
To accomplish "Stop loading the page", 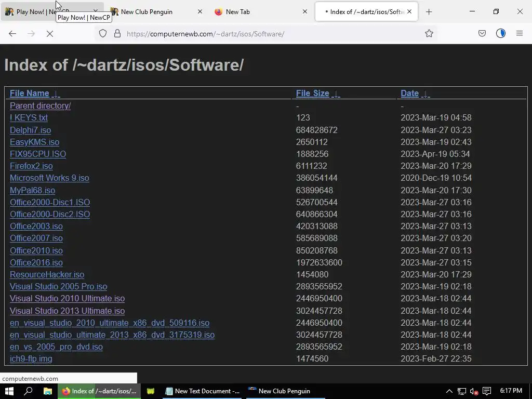I will click(x=50, y=34).
